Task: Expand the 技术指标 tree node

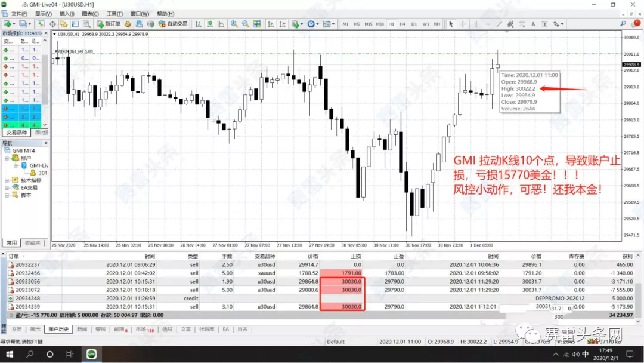Action: 7,180
